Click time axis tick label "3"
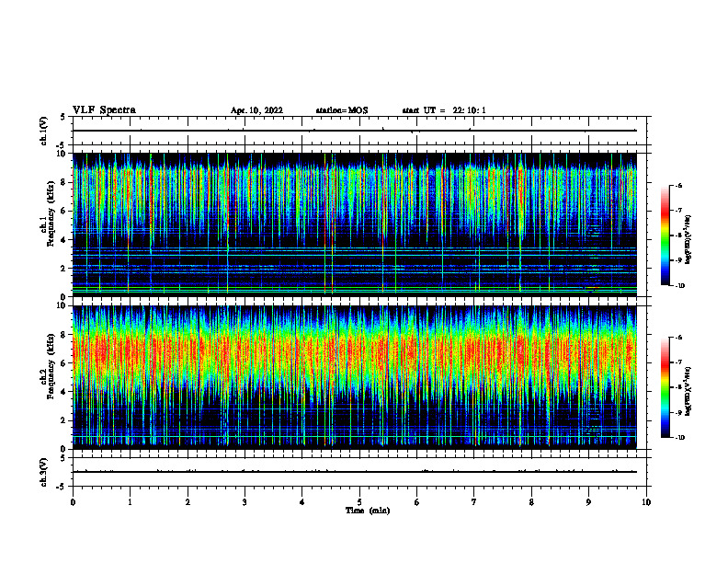 (245, 502)
